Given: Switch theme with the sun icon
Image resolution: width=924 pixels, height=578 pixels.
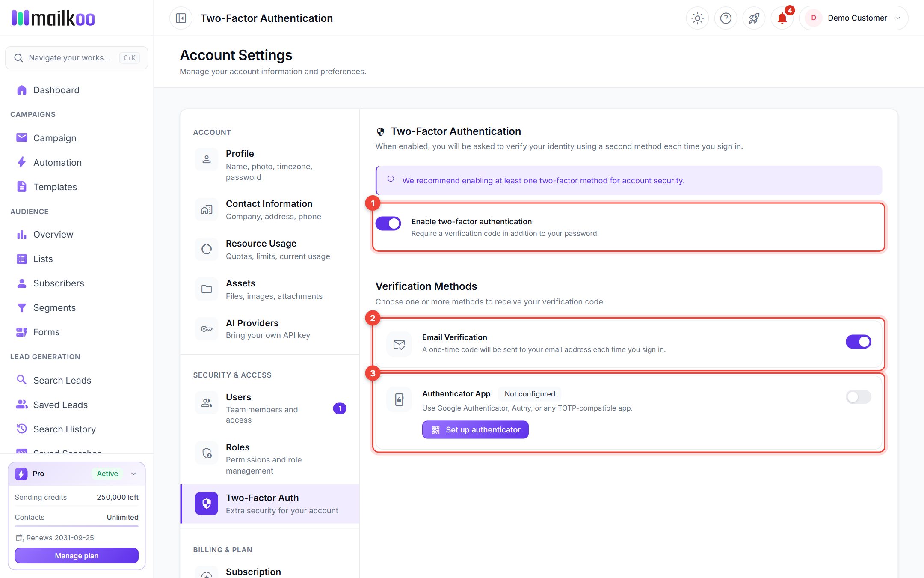Looking at the screenshot, I should point(698,18).
